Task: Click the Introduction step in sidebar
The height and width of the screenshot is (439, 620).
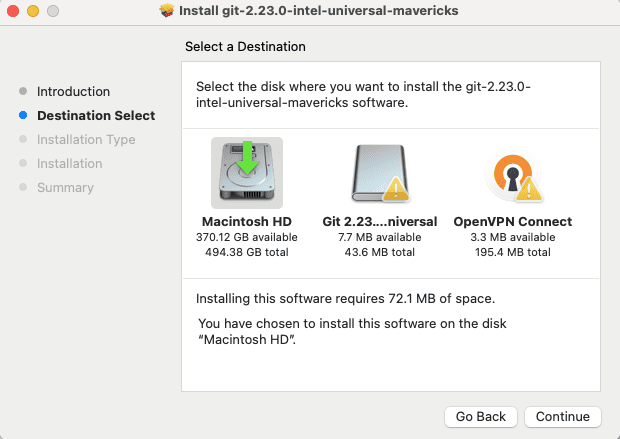Action: 73,92
